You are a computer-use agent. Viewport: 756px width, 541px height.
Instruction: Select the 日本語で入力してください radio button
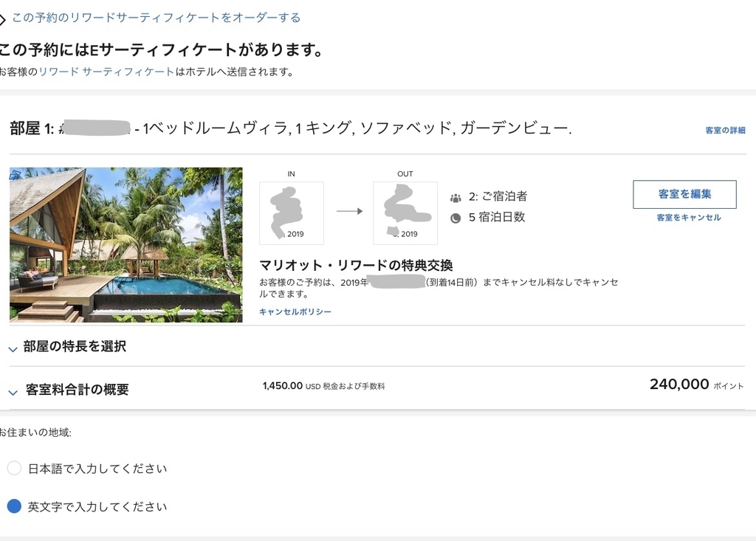(x=14, y=468)
